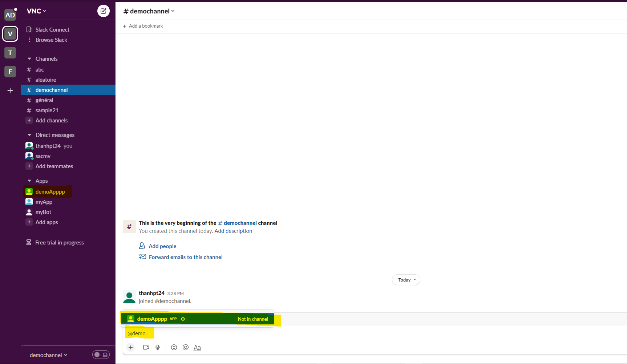Click Add people
Screen dimensions: 627x364
click(158, 246)
